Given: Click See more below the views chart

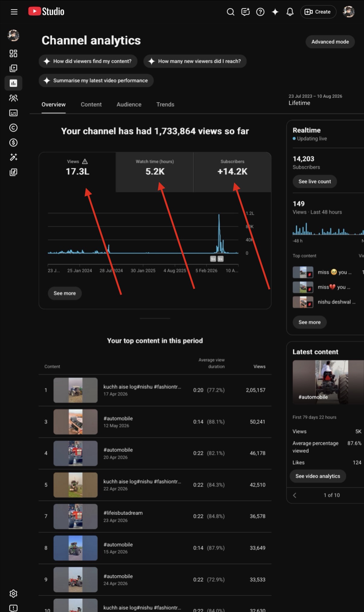Looking at the screenshot, I should pyautogui.click(x=65, y=293).
